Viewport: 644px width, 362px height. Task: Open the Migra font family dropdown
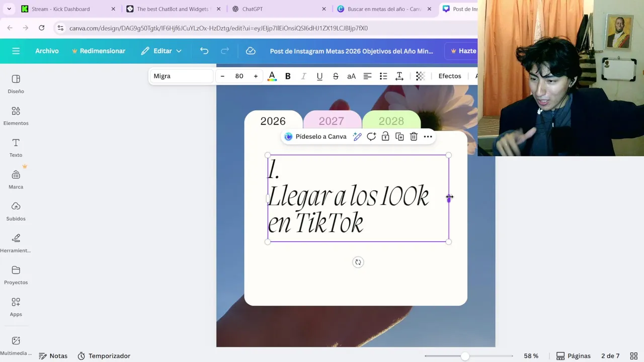[181, 76]
